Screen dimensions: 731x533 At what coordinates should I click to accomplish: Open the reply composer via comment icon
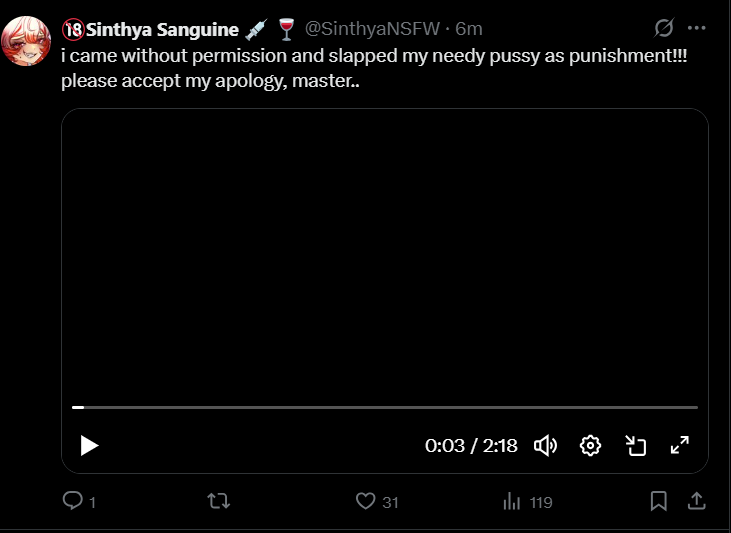coord(73,501)
